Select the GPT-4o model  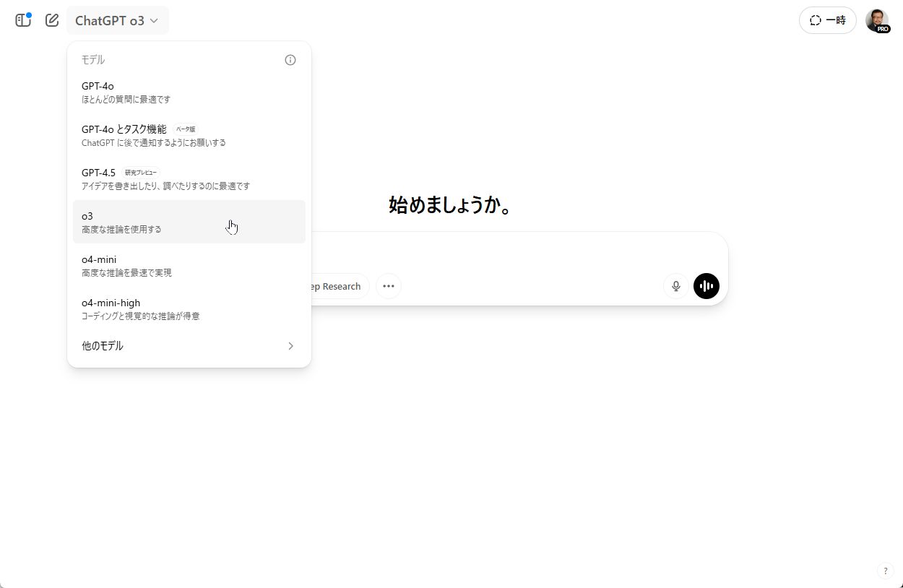(x=189, y=92)
